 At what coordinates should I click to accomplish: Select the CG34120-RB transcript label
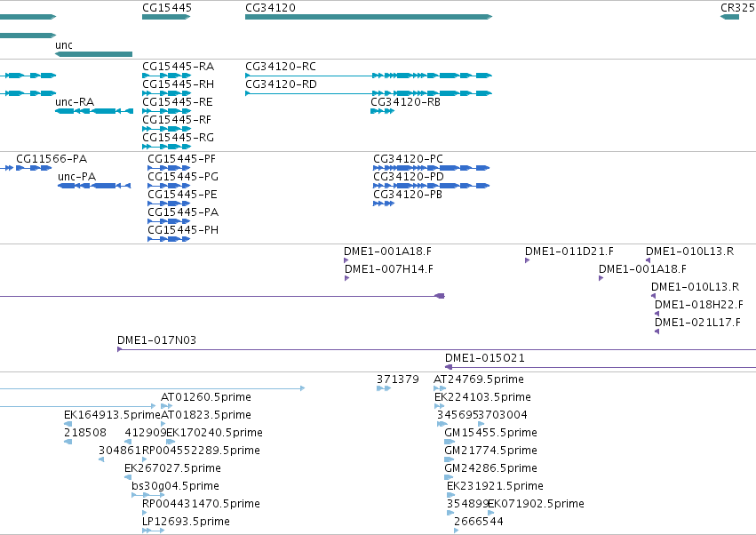point(405,102)
